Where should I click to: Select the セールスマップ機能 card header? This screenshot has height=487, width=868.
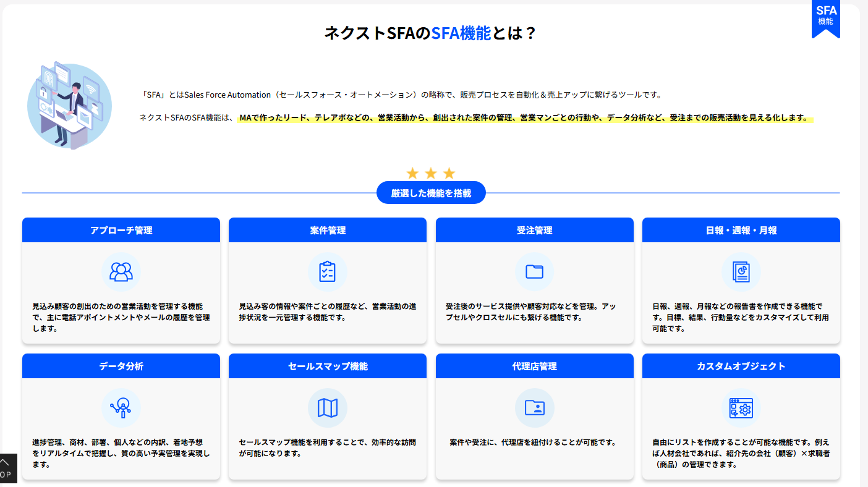tap(328, 366)
